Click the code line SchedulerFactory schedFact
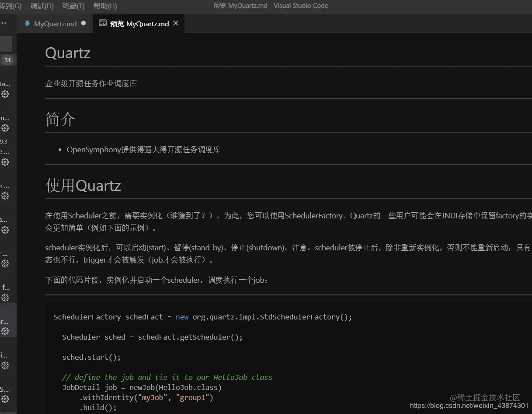 pos(203,317)
